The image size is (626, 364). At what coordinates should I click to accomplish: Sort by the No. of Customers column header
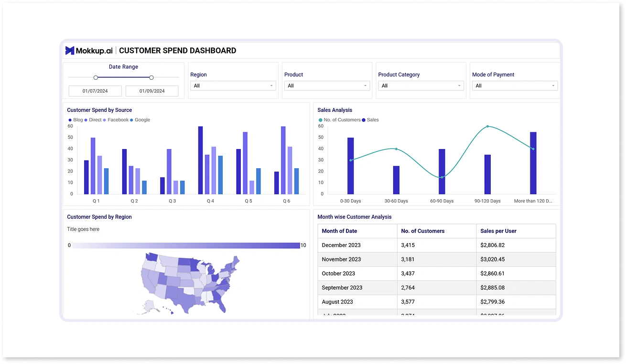pyautogui.click(x=437, y=231)
